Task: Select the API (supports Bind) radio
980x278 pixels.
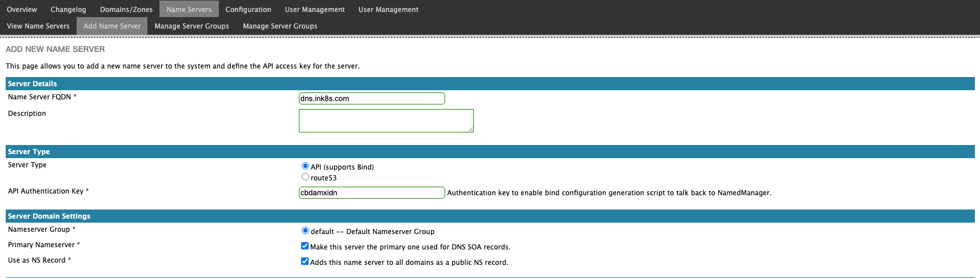Action: pyautogui.click(x=305, y=166)
